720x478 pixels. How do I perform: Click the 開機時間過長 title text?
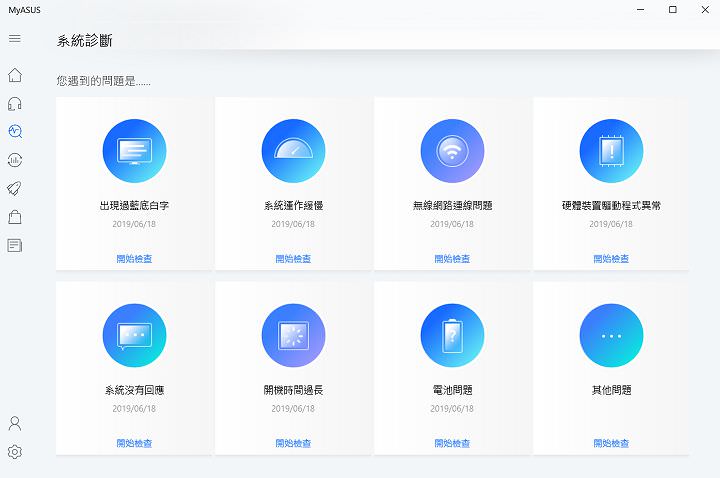pyautogui.click(x=293, y=390)
